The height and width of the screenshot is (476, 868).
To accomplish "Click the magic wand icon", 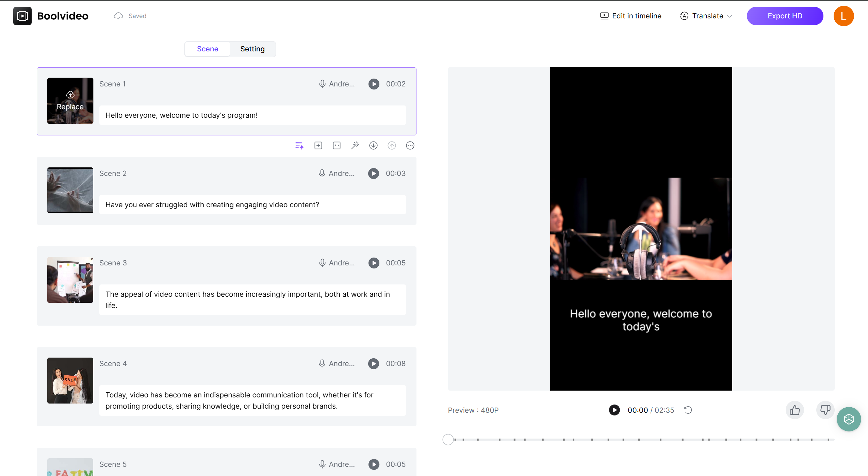I will tap(355, 146).
